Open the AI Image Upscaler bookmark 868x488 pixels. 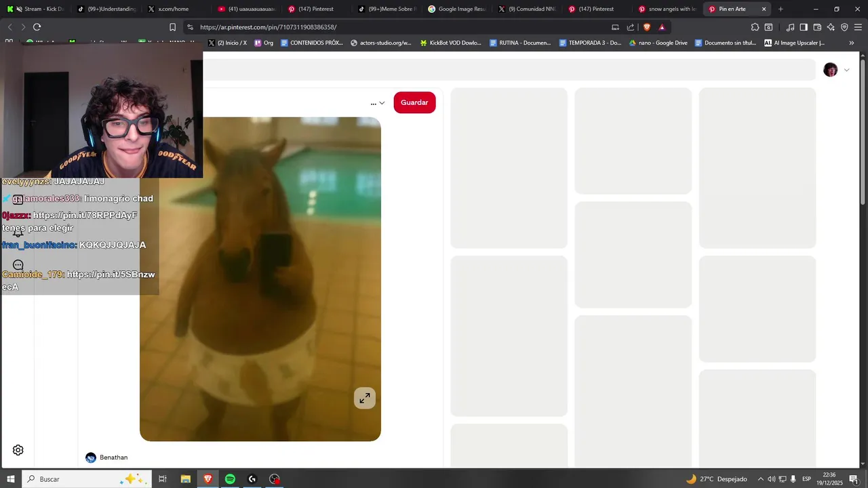click(x=794, y=43)
